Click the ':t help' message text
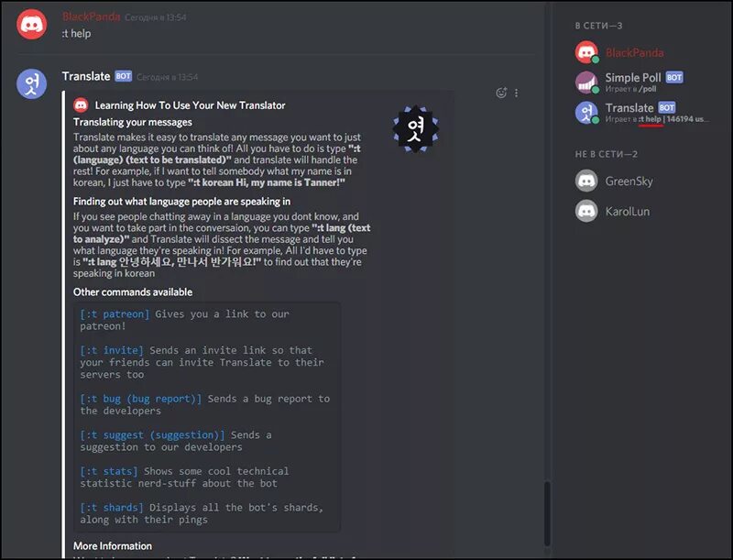 [76, 34]
